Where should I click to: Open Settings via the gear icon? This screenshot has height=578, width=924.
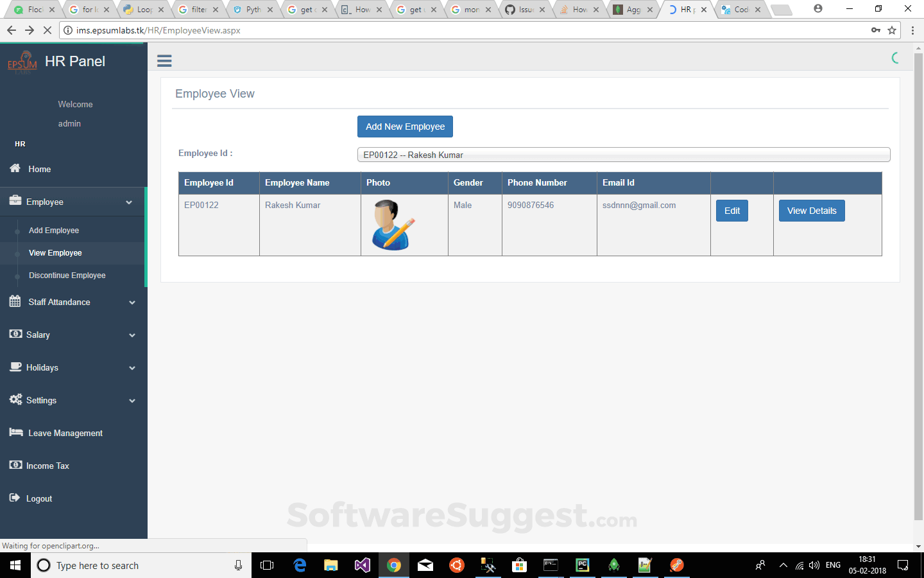coord(15,399)
